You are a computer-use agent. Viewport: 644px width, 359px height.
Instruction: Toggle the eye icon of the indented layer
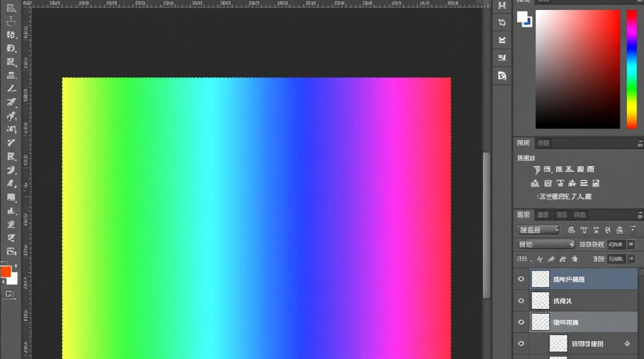tap(521, 344)
